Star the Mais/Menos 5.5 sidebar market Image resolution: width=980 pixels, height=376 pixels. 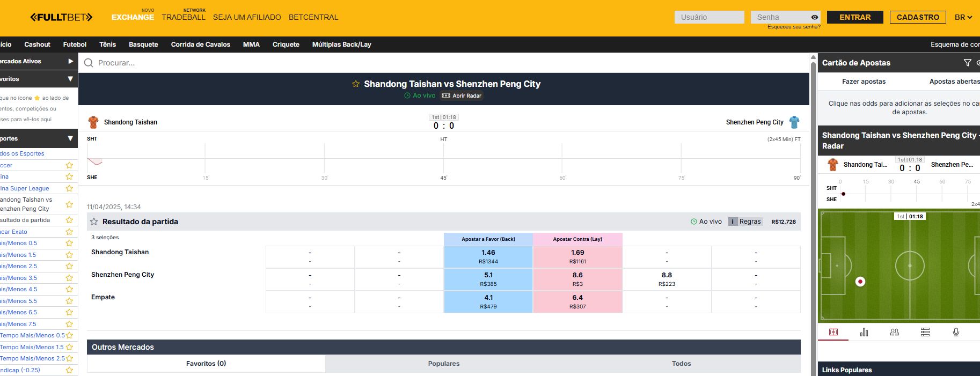pyautogui.click(x=69, y=301)
